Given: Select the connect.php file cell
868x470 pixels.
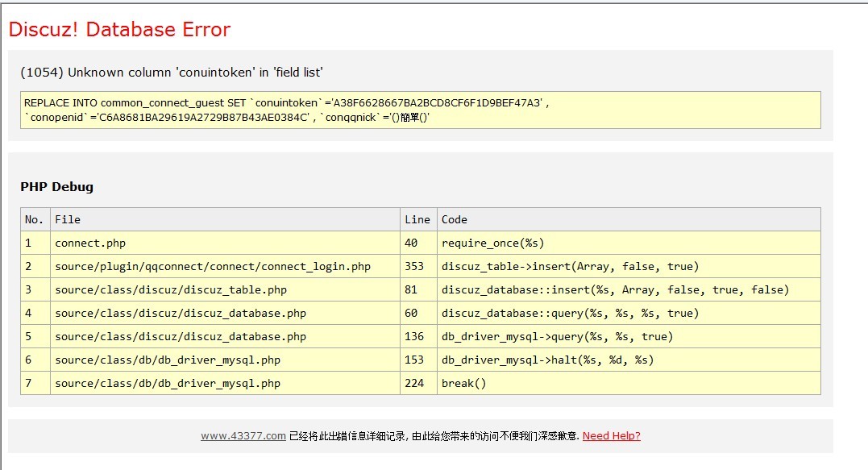Looking at the screenshot, I should (x=90, y=243).
